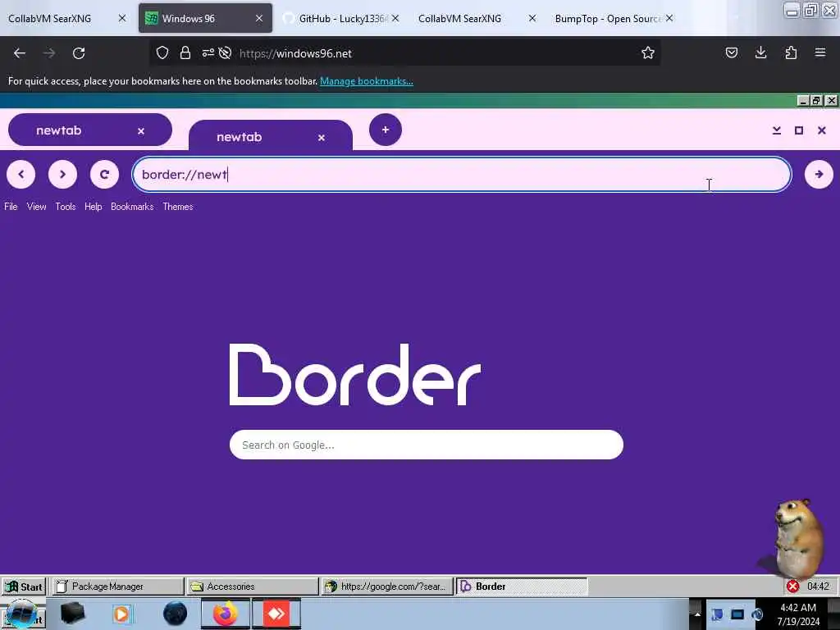The image size is (840, 630).
Task: Open the Bookmarks menu in Border
Action: 132,207
